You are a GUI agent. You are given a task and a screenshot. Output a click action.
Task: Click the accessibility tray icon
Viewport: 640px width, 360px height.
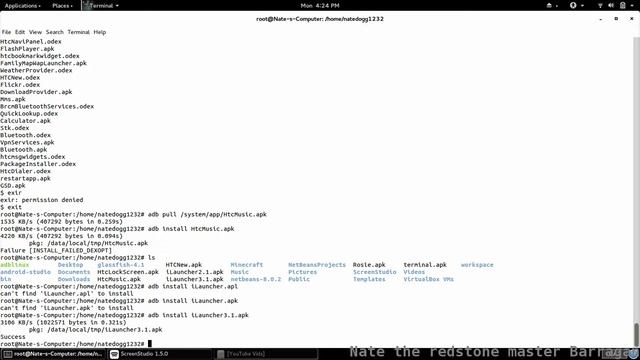coord(573,6)
